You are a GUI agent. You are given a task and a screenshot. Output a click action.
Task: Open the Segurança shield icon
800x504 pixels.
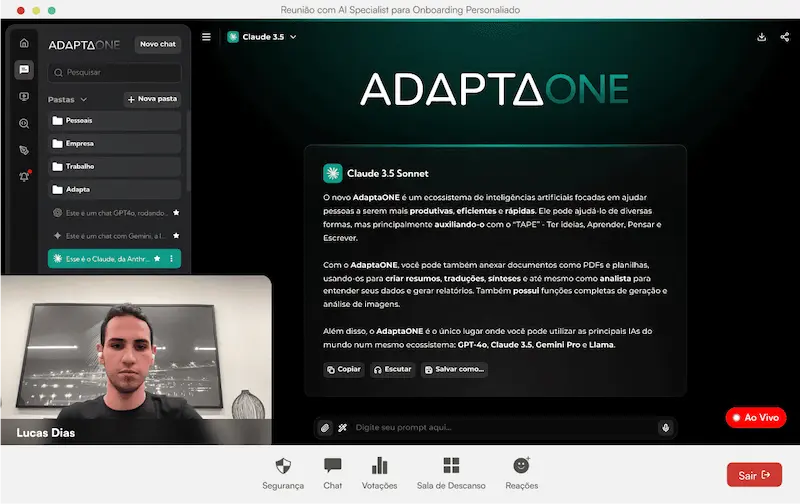(283, 465)
